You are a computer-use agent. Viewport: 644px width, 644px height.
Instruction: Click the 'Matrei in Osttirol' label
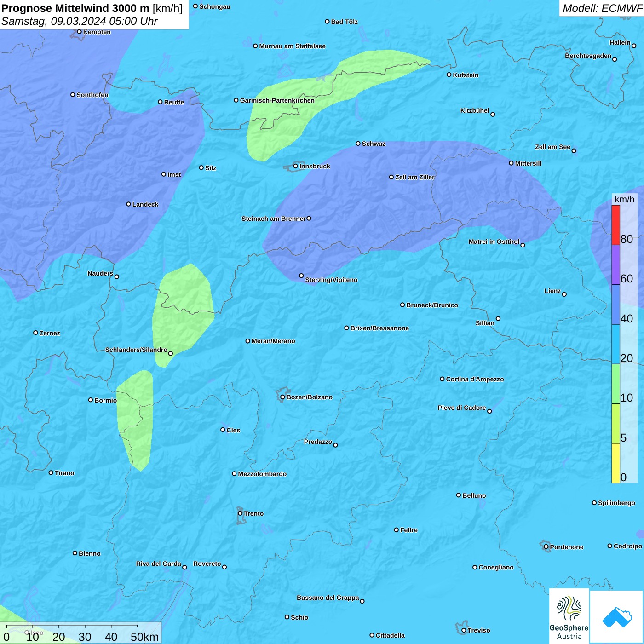(494, 241)
